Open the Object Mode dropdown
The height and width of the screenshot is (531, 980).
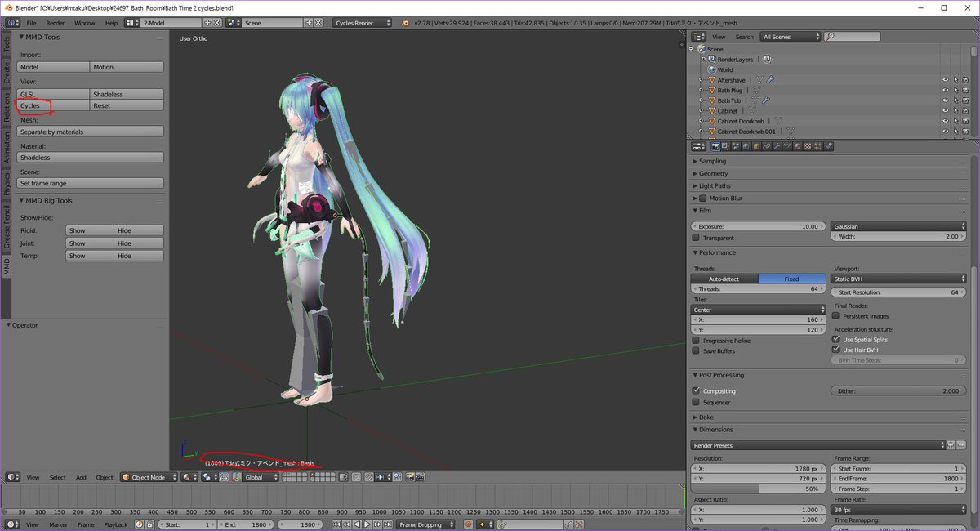click(x=149, y=477)
